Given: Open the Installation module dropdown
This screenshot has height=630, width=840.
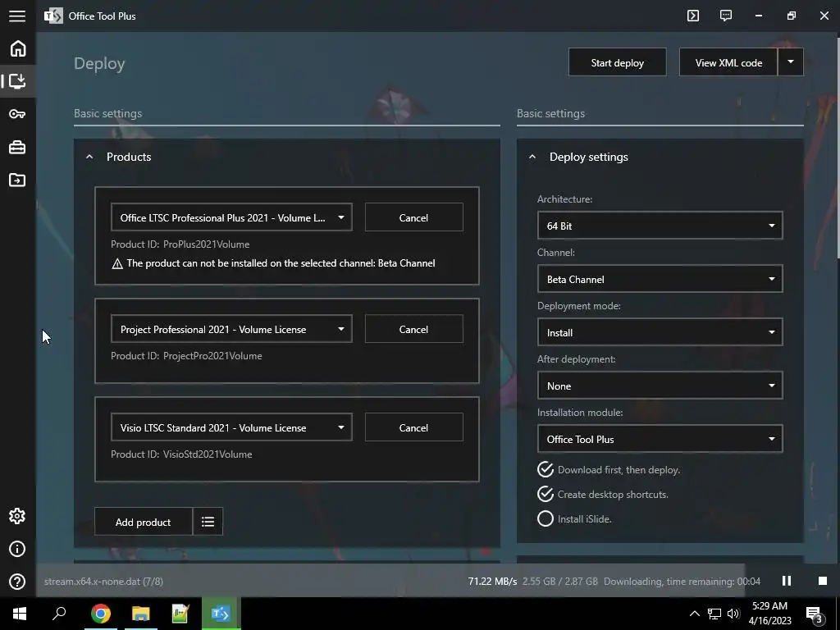Looking at the screenshot, I should click(660, 439).
